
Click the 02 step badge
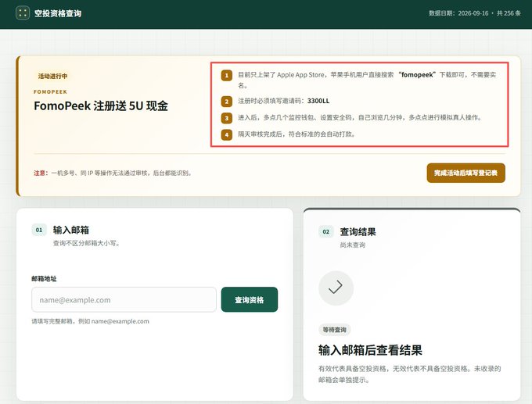coord(326,232)
